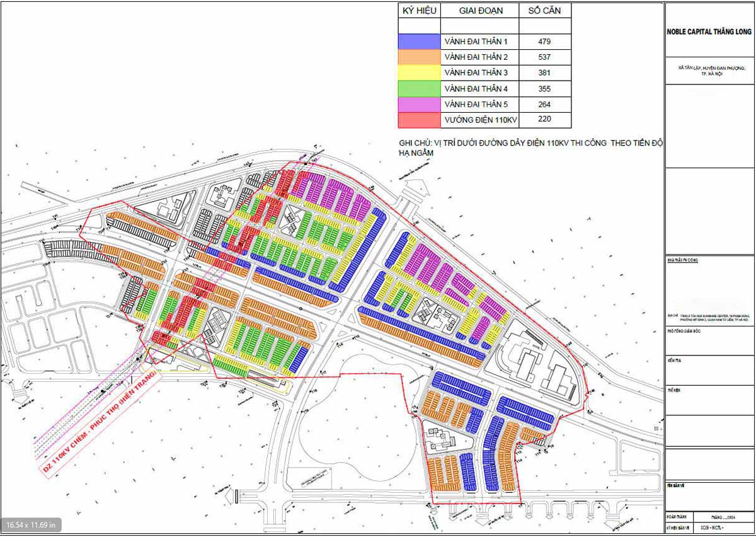Viewport: 756px width, 537px height.
Task: Click the blue Vành Đai Thần 1 swatch
Action: click(419, 42)
